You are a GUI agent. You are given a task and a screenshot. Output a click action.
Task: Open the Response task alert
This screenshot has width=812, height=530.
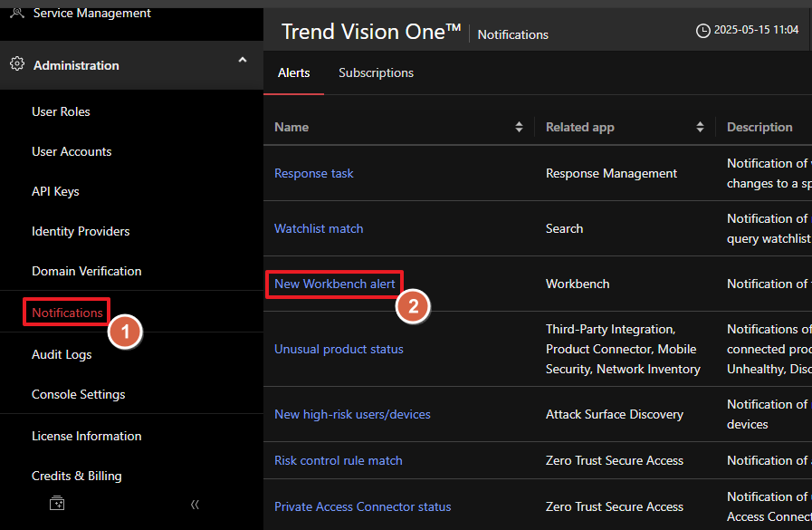(x=313, y=173)
